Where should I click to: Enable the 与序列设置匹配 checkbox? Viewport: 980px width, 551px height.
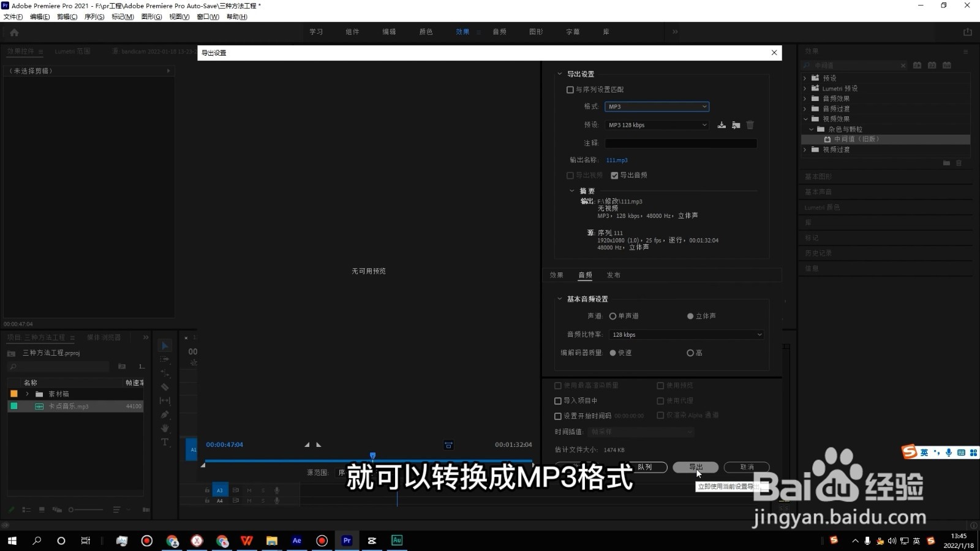point(570,89)
